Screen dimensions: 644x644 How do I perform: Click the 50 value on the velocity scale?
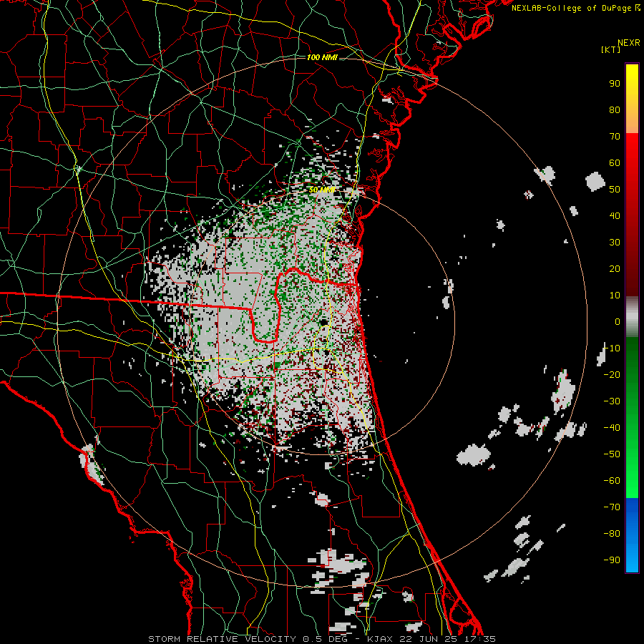pos(615,190)
